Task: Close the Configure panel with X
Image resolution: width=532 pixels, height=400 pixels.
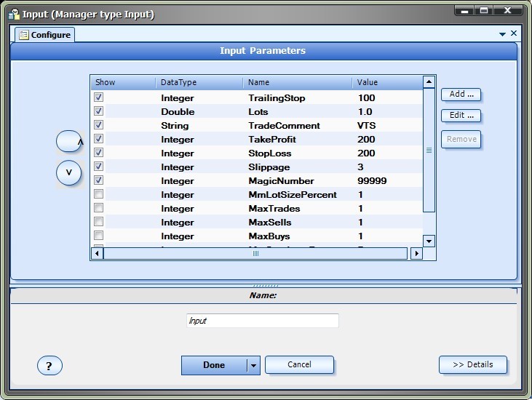Action: [x=514, y=33]
